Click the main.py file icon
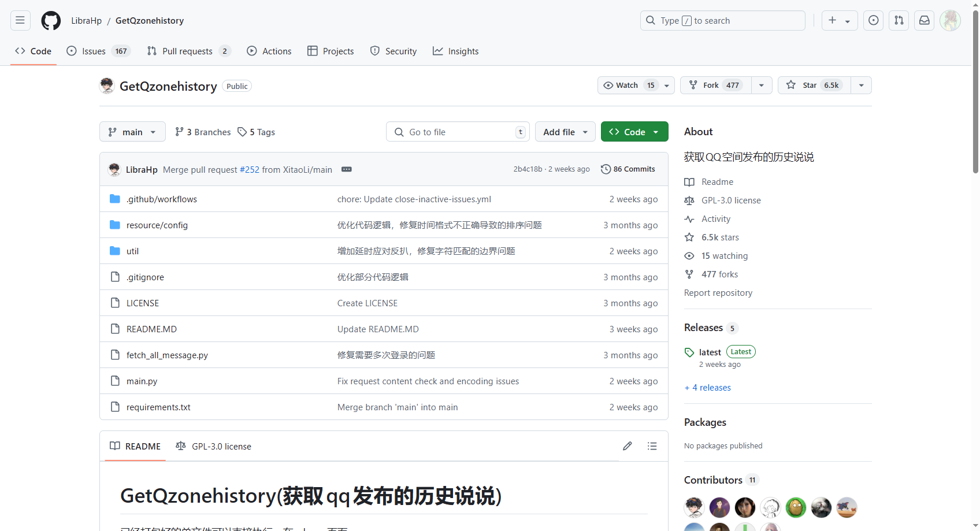 tap(115, 381)
